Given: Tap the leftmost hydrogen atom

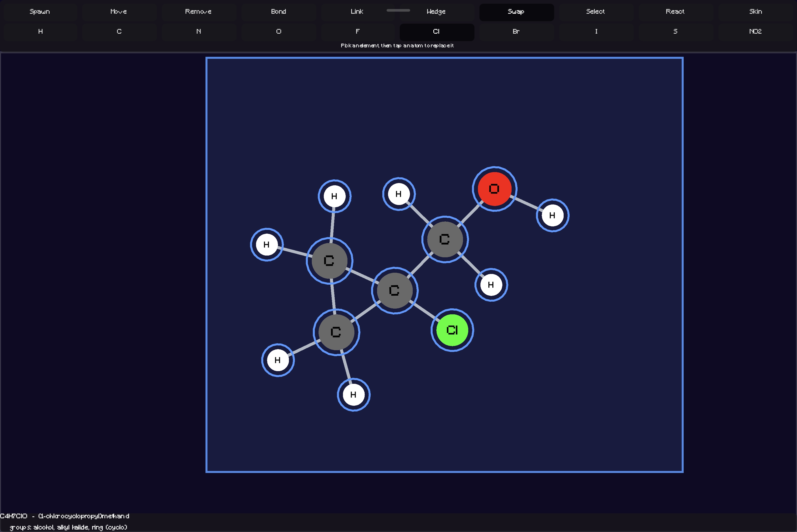Looking at the screenshot, I should 267,245.
